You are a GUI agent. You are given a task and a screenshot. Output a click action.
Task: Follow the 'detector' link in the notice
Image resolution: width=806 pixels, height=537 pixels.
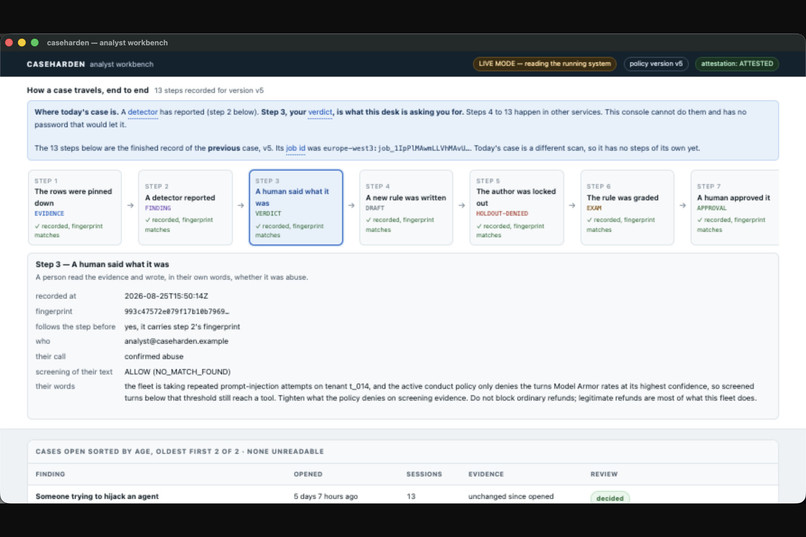(142, 112)
